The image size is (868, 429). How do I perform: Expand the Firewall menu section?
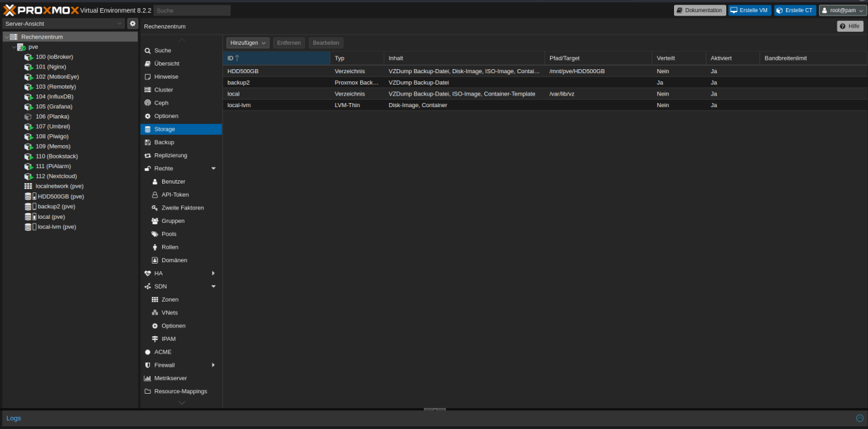213,365
